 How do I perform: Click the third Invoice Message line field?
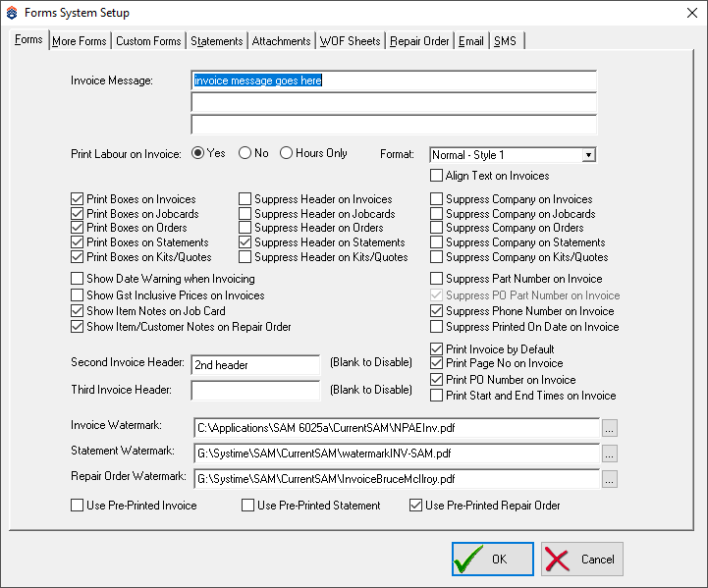point(394,125)
